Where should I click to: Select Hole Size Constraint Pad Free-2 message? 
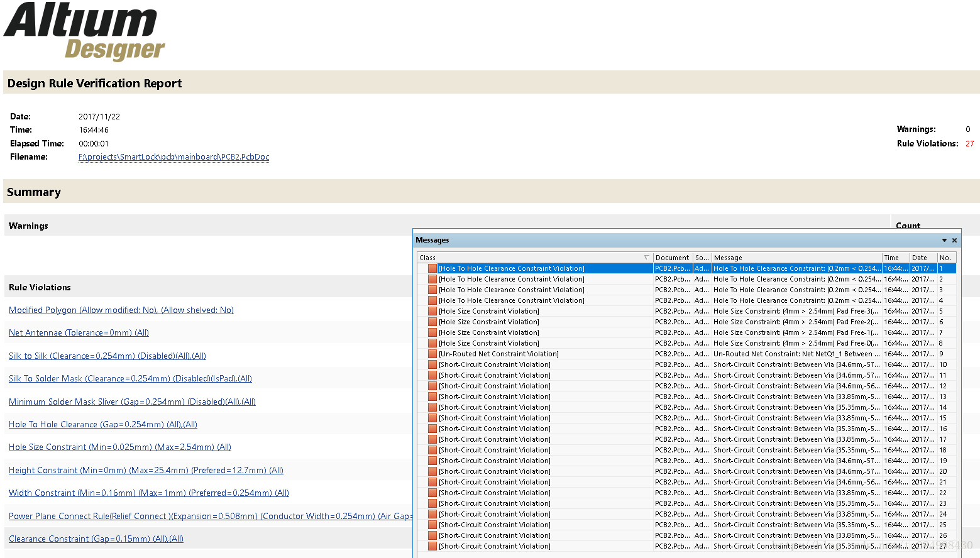coord(796,322)
